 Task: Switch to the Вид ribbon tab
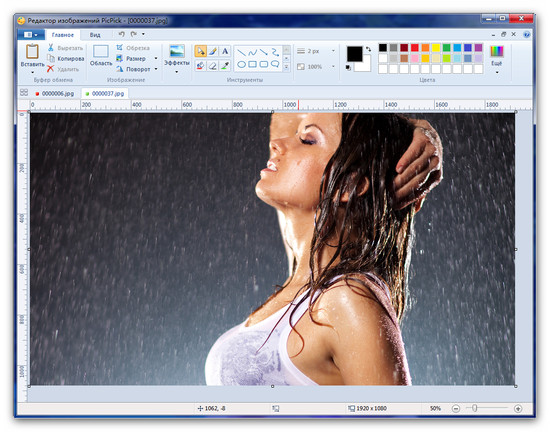pos(95,35)
